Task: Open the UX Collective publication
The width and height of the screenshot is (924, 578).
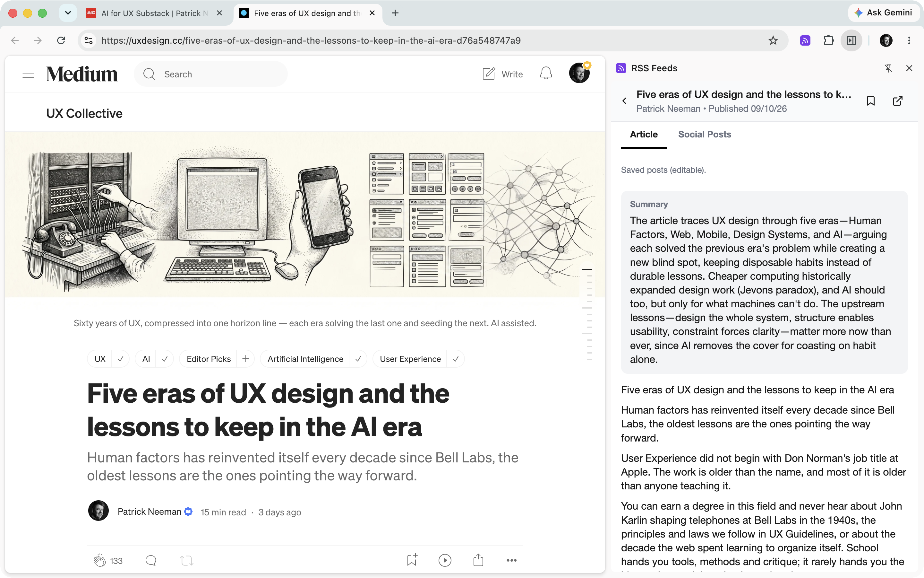Action: coord(84,114)
